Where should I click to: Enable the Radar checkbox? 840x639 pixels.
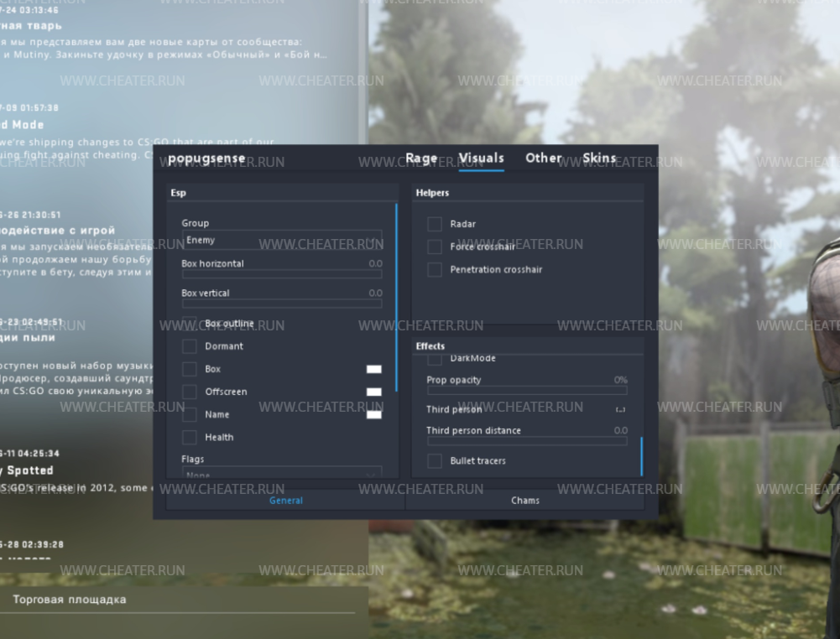tap(435, 224)
